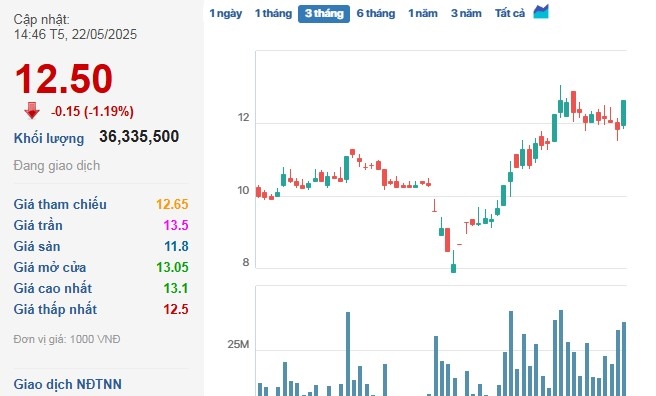Click the Giá trần value 13.5

point(176,225)
